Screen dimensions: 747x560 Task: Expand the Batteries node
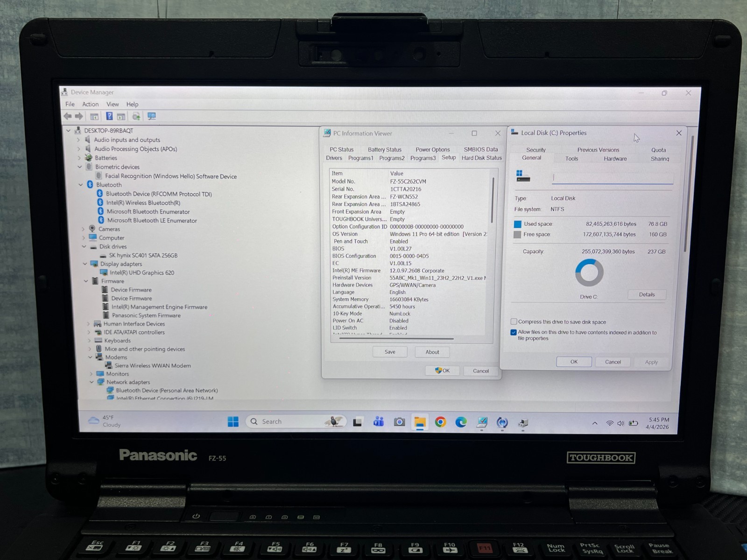tap(79, 158)
